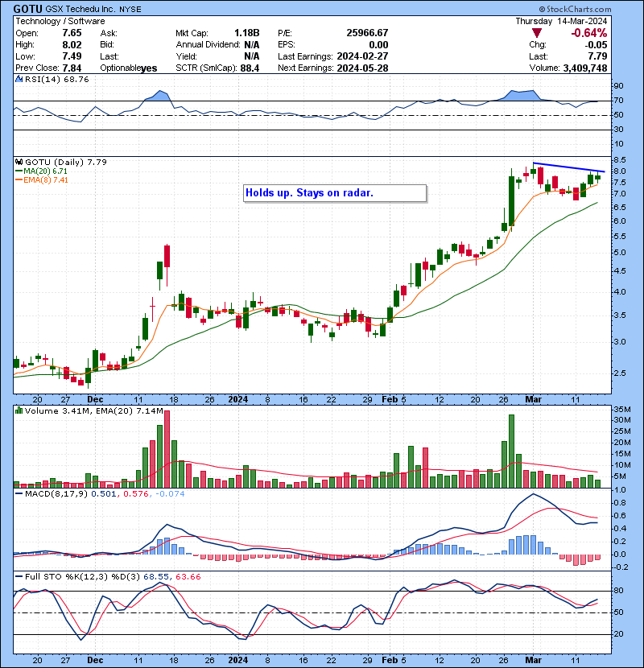
Task: Click the red MACD signal value 0.576
Action: coord(135,494)
